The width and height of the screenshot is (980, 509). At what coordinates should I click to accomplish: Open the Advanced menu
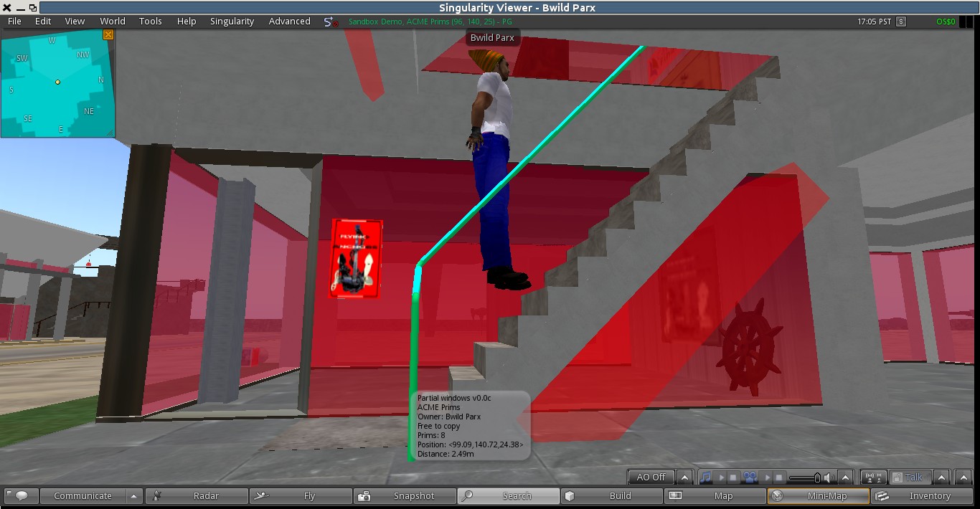[289, 22]
